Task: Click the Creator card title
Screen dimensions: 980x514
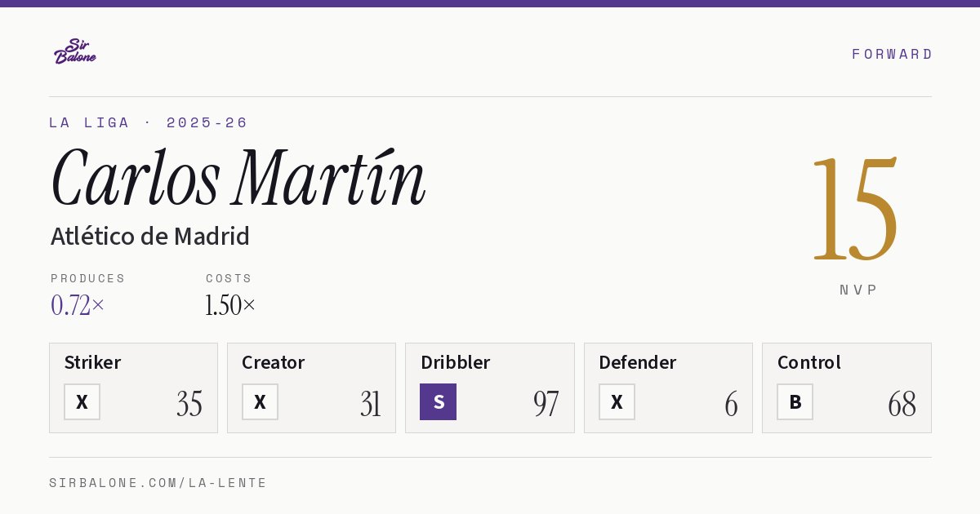Action: [274, 362]
